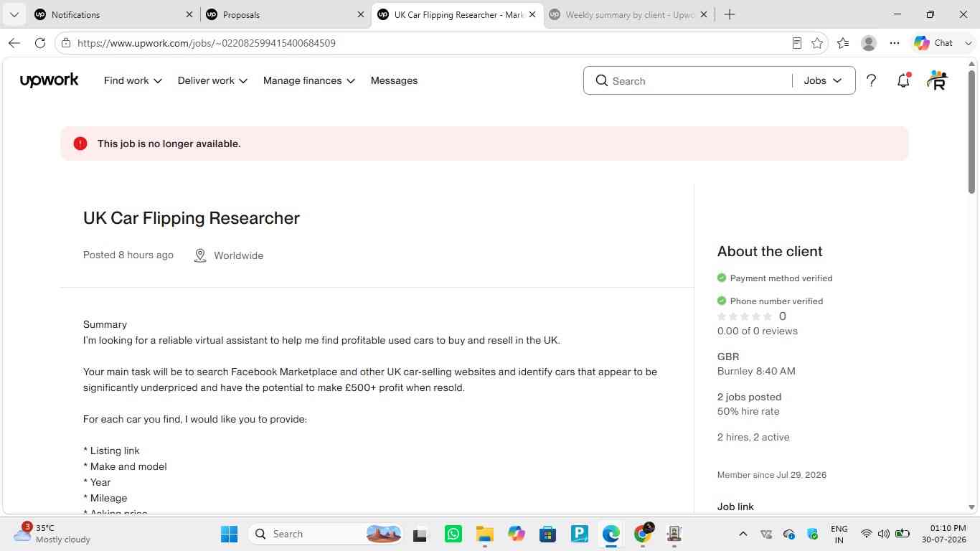Open WhatsApp from the taskbar
This screenshot has width=980, height=551.
(453, 534)
